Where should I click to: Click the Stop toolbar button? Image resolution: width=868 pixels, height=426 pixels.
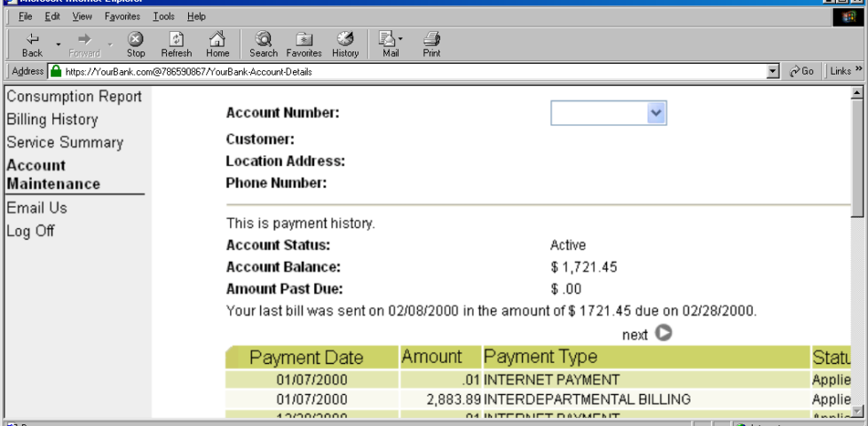coord(136,44)
